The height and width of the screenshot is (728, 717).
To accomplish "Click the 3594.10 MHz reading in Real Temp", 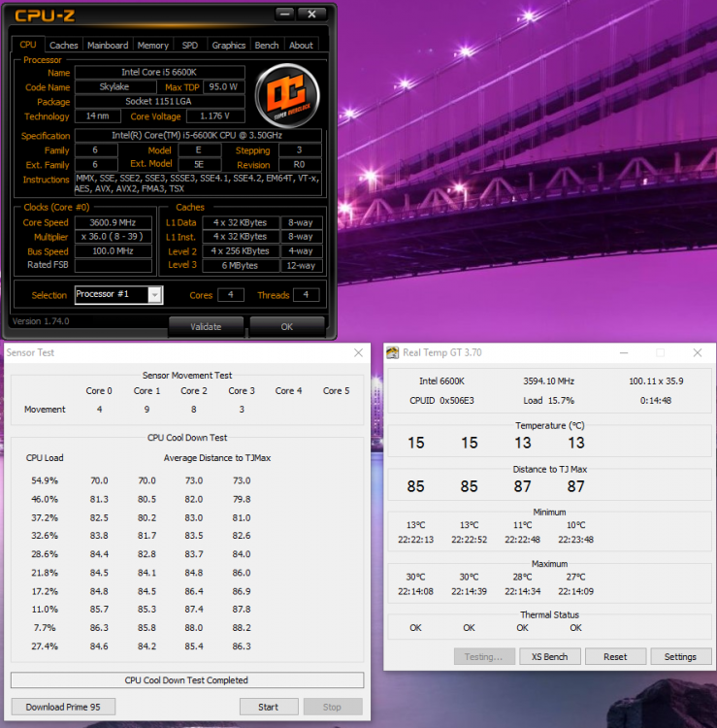I will pos(549,381).
